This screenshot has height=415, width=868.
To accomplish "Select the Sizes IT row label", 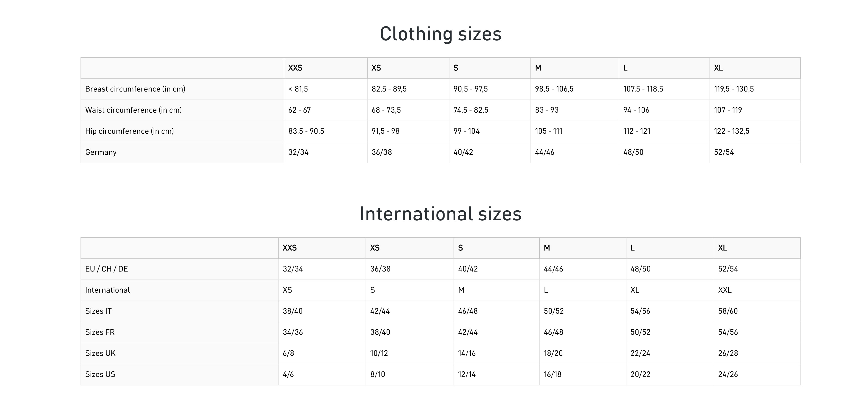I will pyautogui.click(x=98, y=311).
